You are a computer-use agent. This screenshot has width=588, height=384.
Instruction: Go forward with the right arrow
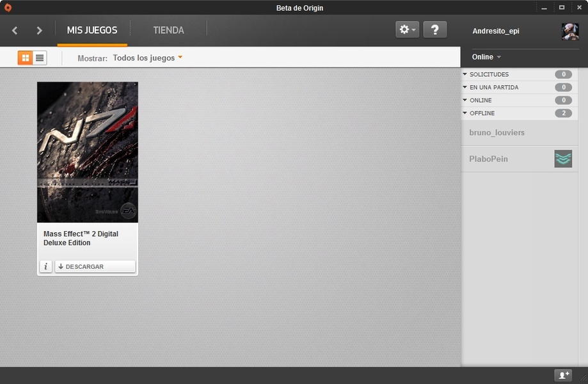tap(39, 30)
